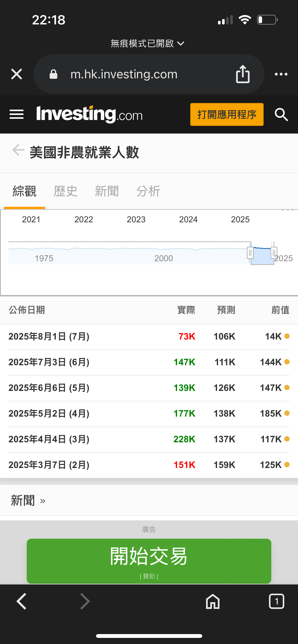Tap the 2025年5月2日 (4月) row
298x644 pixels.
[x=149, y=414]
